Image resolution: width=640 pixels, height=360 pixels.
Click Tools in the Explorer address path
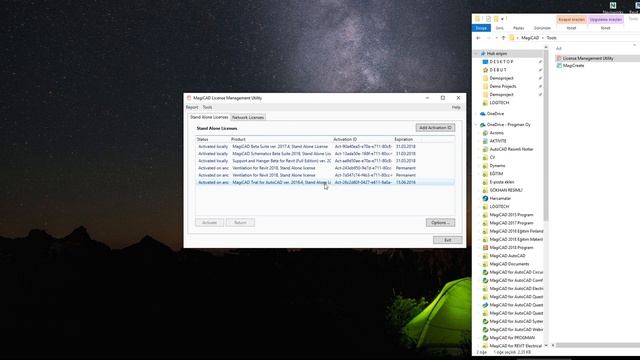pyautogui.click(x=551, y=38)
